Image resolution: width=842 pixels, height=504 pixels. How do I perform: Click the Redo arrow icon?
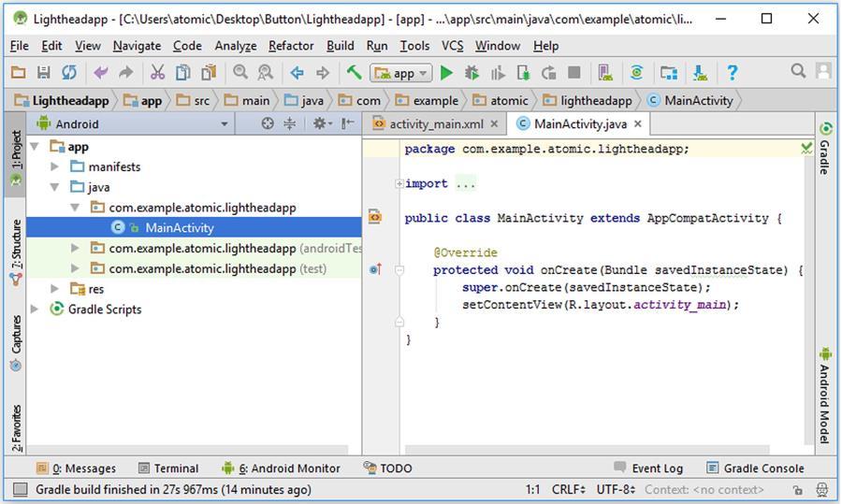[125, 72]
